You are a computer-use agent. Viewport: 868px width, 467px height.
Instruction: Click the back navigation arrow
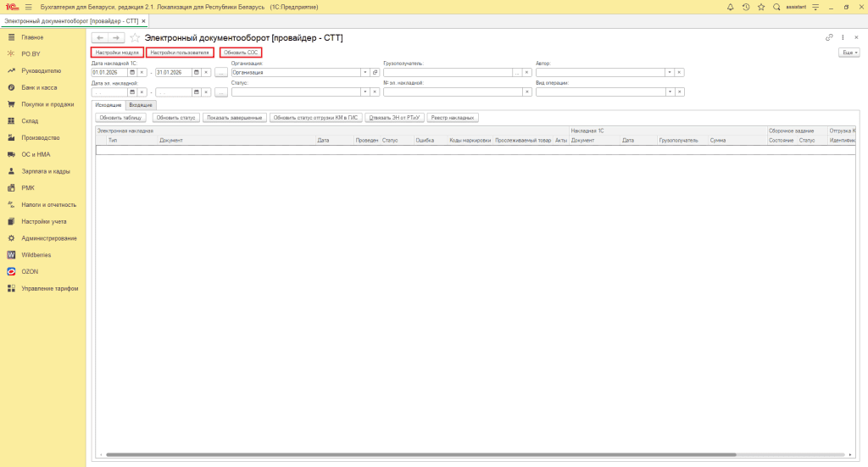(x=100, y=38)
